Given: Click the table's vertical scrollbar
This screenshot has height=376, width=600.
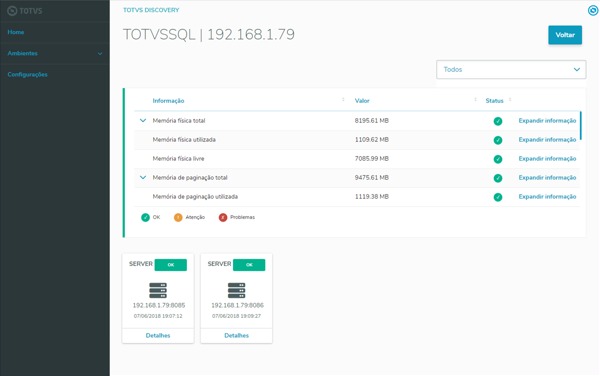Looking at the screenshot, I should [x=581, y=125].
